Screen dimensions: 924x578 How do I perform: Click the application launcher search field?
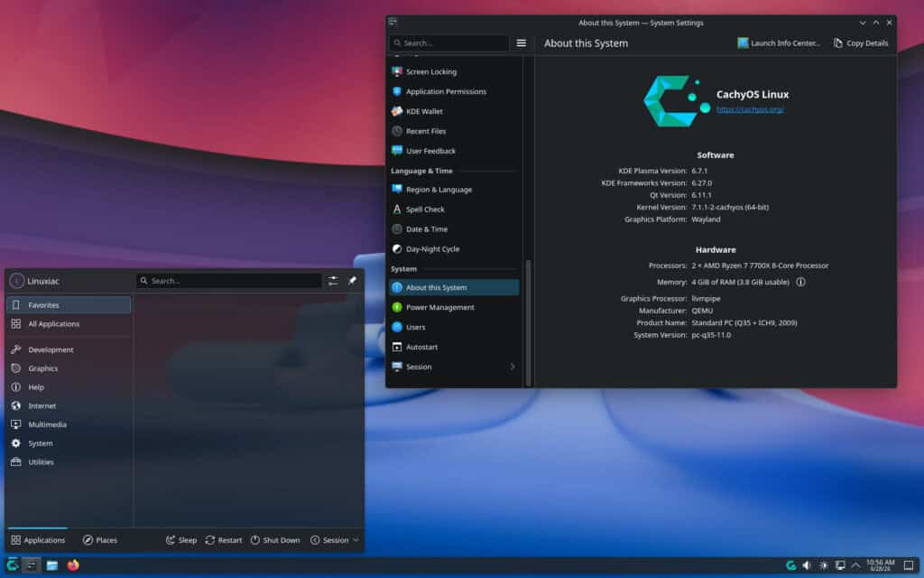(x=229, y=281)
